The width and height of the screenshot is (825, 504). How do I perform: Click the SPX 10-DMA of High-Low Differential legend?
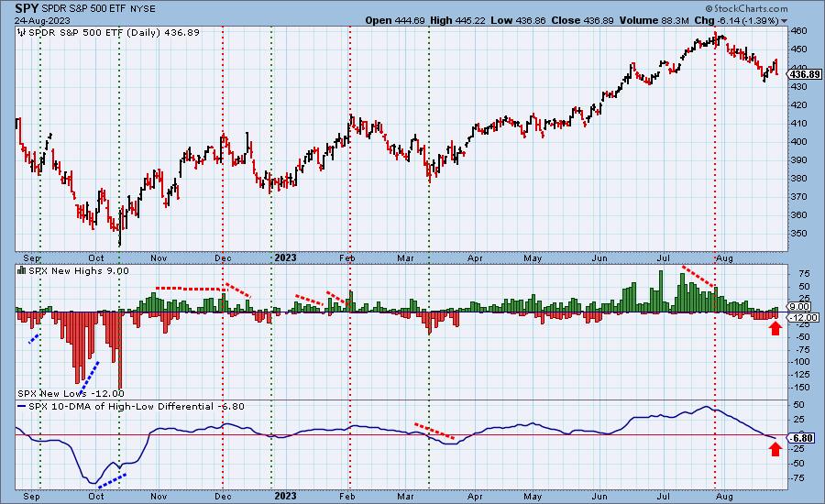pyautogui.click(x=137, y=407)
